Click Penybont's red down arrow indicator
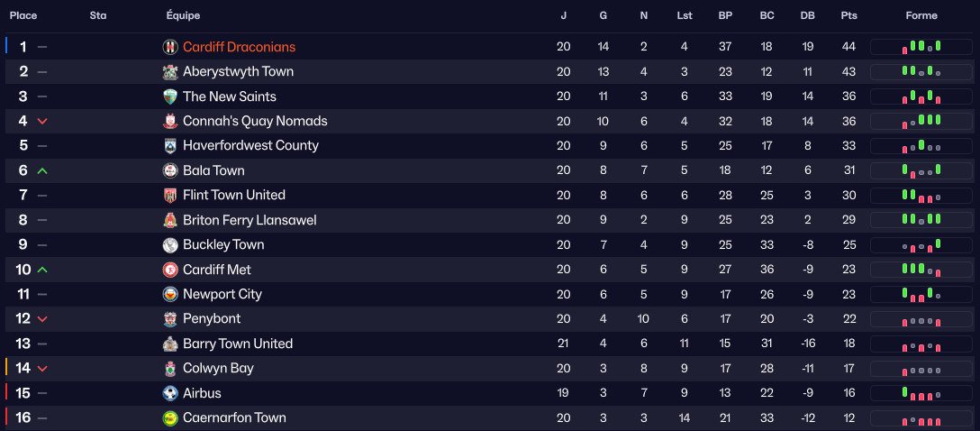 pyautogui.click(x=42, y=319)
